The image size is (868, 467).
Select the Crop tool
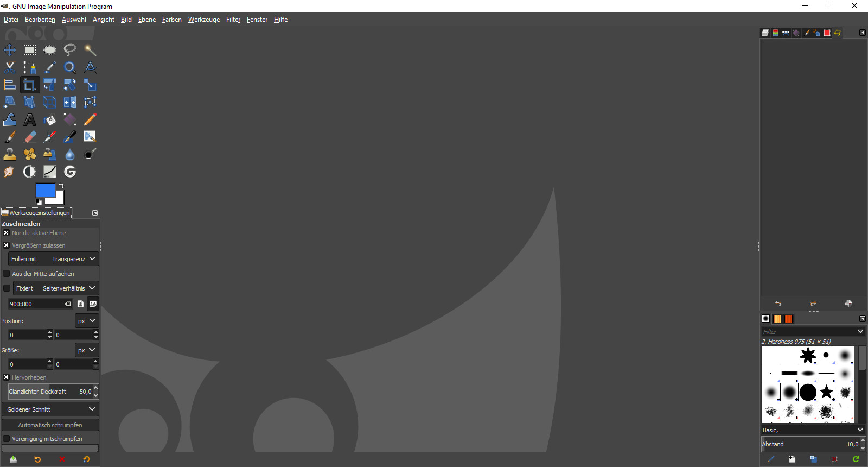30,85
